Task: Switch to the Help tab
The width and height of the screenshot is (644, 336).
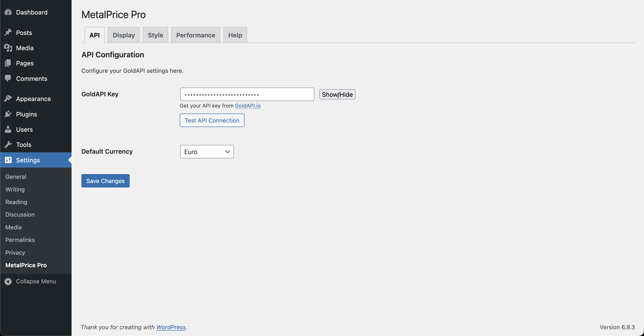Action: (x=235, y=35)
